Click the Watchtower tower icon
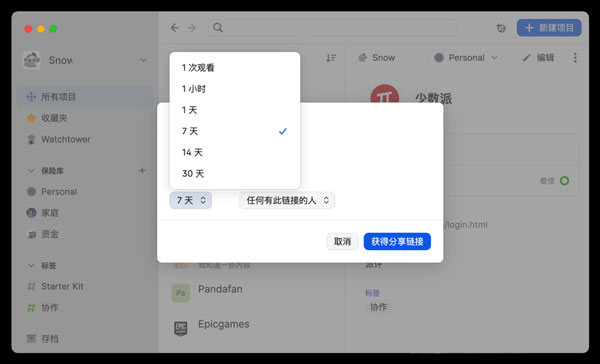This screenshot has height=364, width=600. click(31, 139)
